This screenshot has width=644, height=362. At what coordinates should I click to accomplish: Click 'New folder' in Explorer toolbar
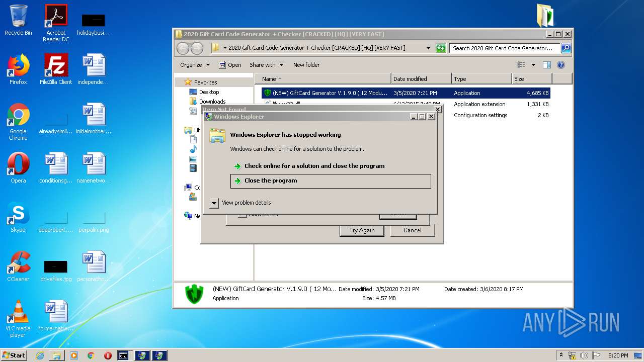click(x=306, y=65)
